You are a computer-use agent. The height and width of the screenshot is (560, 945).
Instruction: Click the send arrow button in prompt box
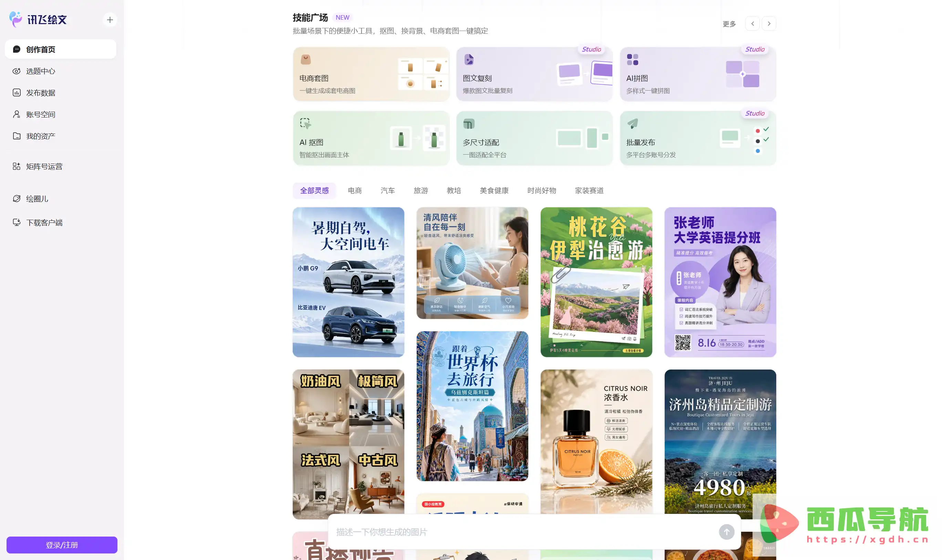(x=726, y=532)
